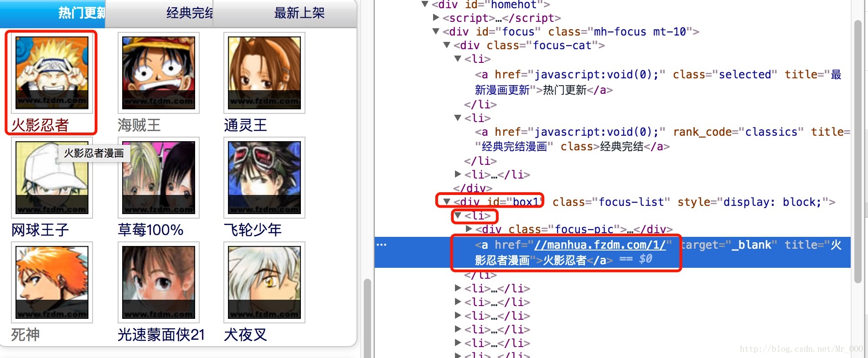Click the ellipsis icon beside selected element
Screen dimensions: 868x358
[x=381, y=245]
